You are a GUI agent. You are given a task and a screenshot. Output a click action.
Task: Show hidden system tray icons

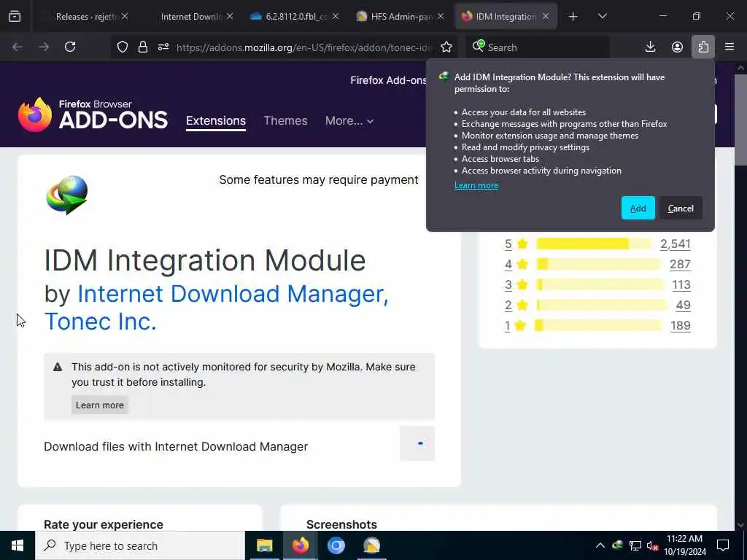600,545
